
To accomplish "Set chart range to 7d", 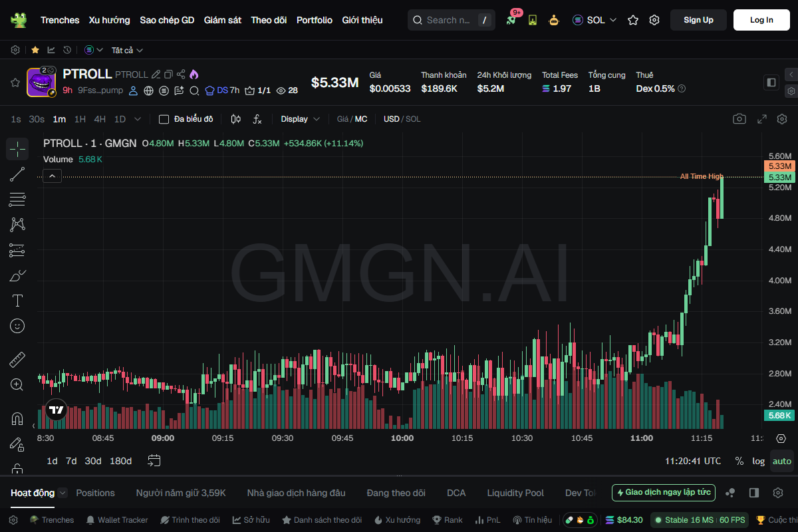I will tap(71, 461).
